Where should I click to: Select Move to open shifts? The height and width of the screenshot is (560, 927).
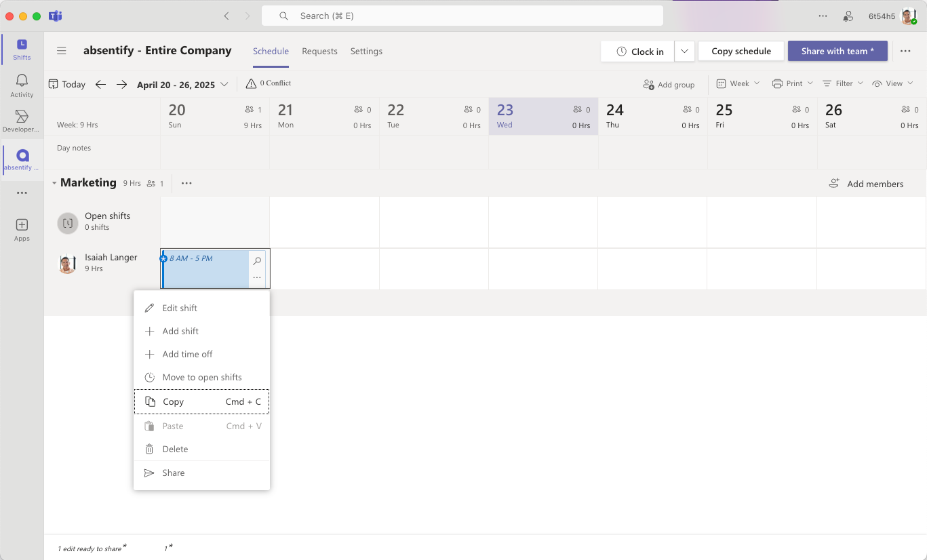pos(201,377)
